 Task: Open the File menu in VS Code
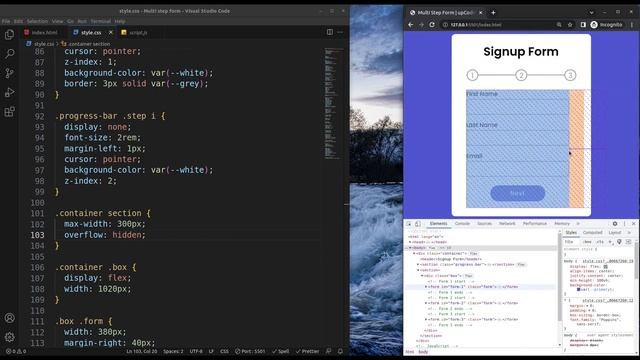click(x=6, y=21)
